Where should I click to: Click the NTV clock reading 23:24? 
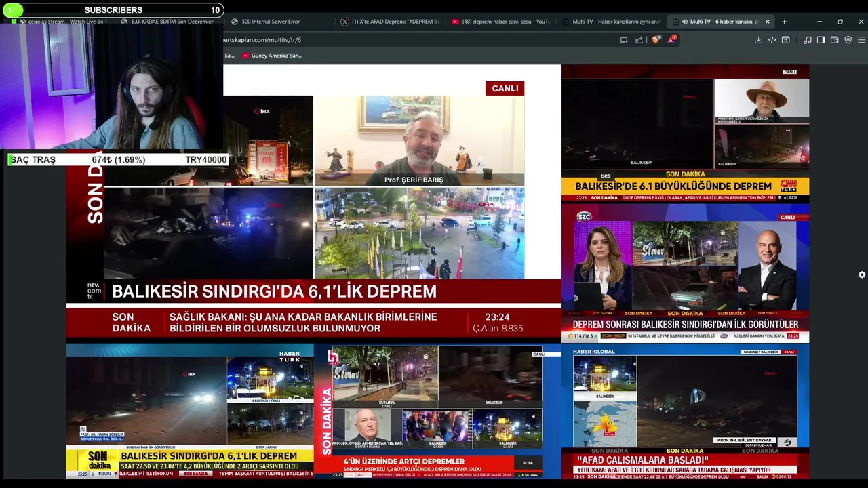497,317
